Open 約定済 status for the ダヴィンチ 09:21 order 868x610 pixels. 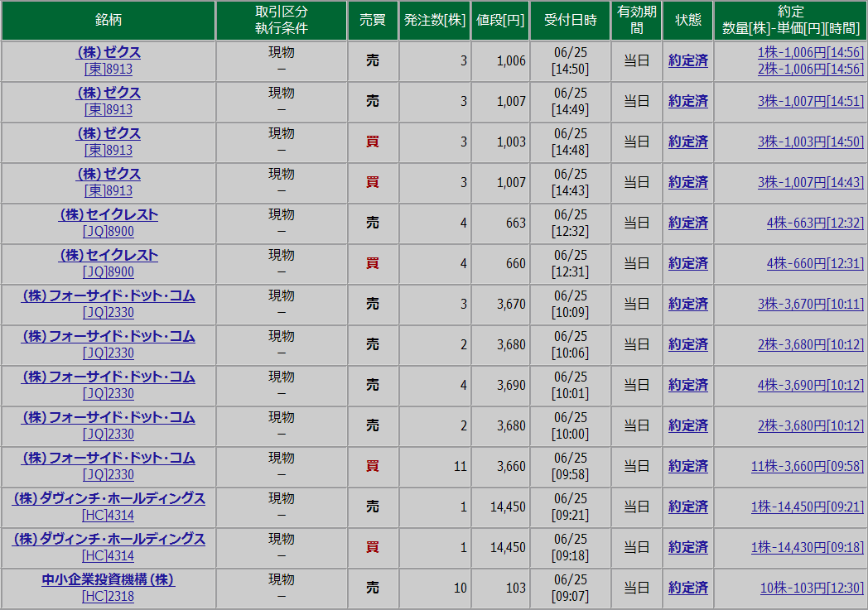[x=688, y=507]
